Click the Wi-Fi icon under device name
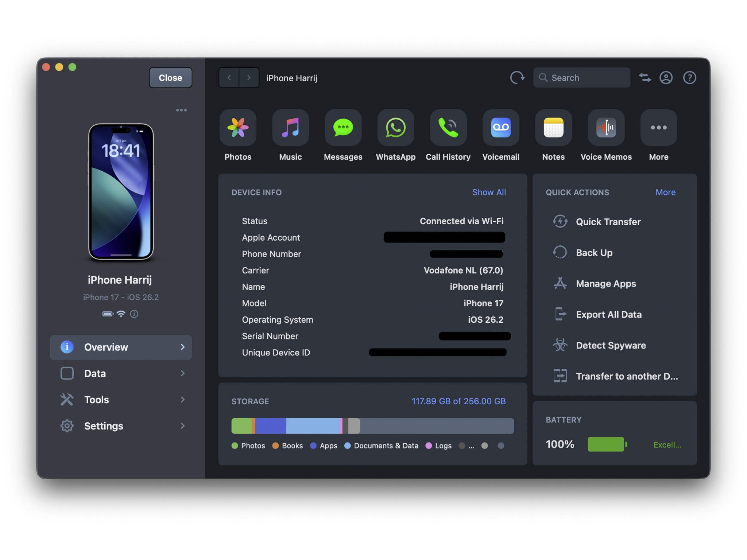The image size is (747, 560). 121,314
